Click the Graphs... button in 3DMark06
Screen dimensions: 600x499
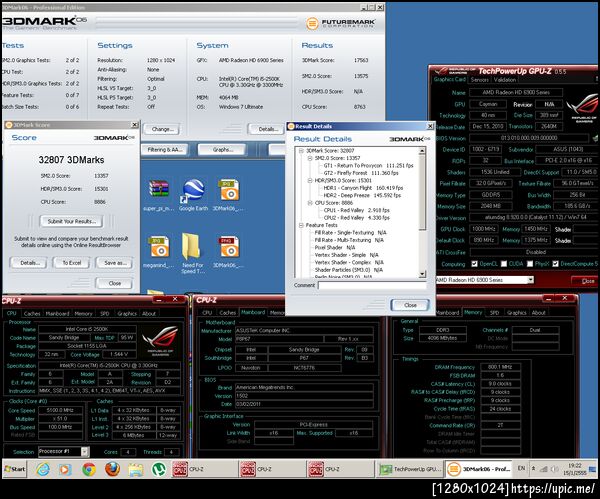pyautogui.click(x=223, y=150)
